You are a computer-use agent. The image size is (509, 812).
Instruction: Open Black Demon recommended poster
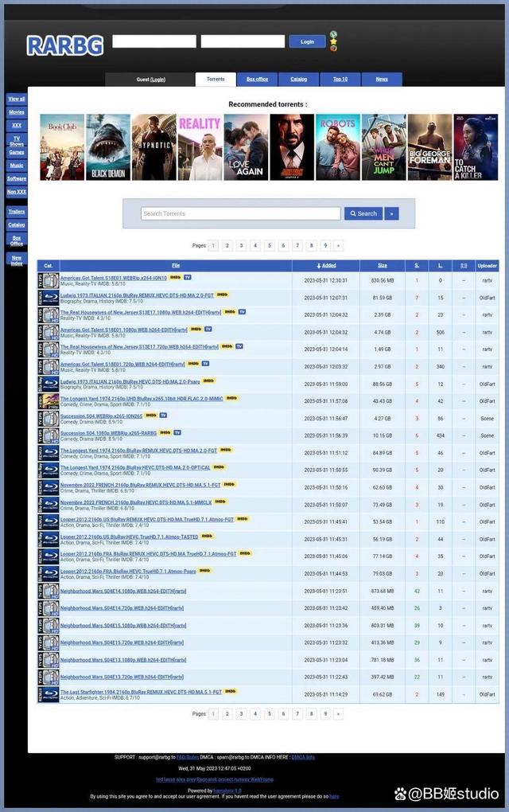click(108, 147)
